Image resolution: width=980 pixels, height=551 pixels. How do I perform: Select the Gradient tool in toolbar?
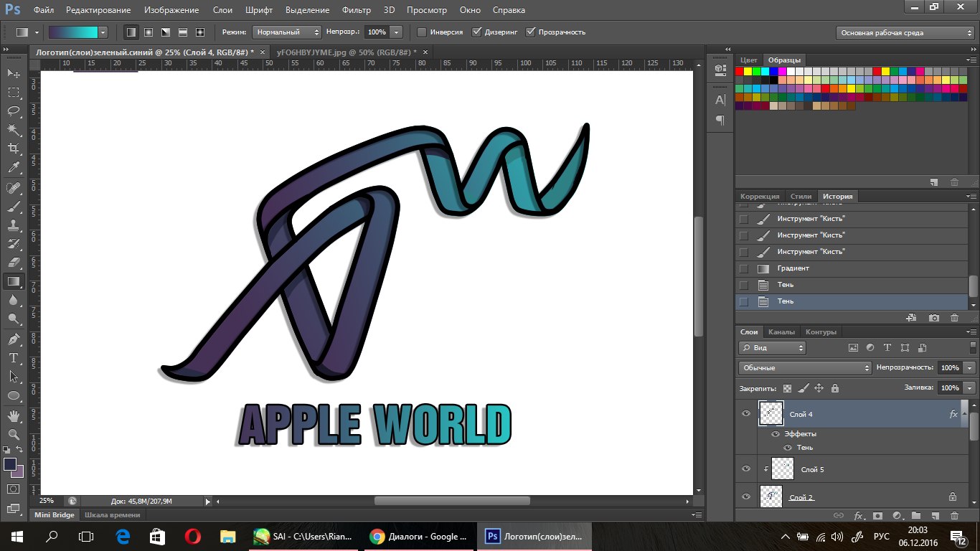[14, 281]
